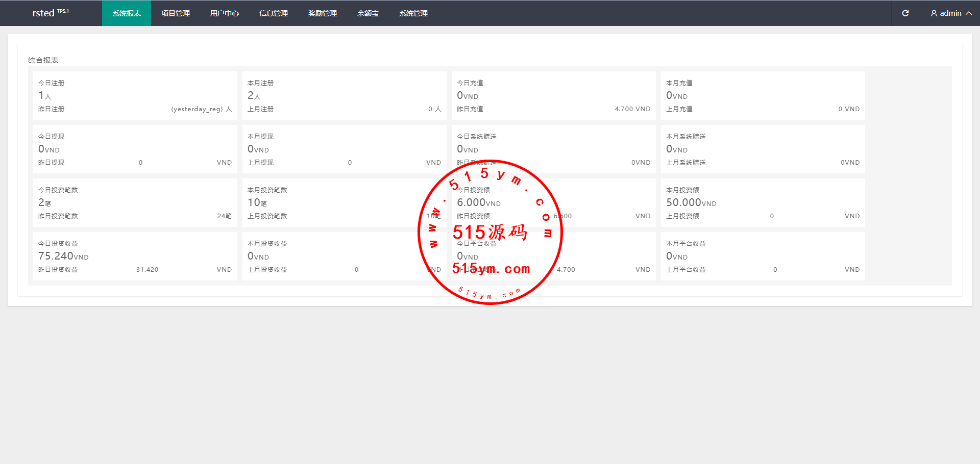Switch to the 余额宝 section
980x464 pixels.
click(x=368, y=13)
